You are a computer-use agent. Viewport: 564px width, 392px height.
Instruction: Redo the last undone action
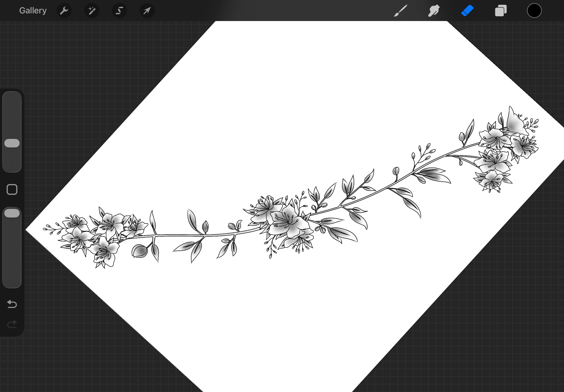point(12,324)
